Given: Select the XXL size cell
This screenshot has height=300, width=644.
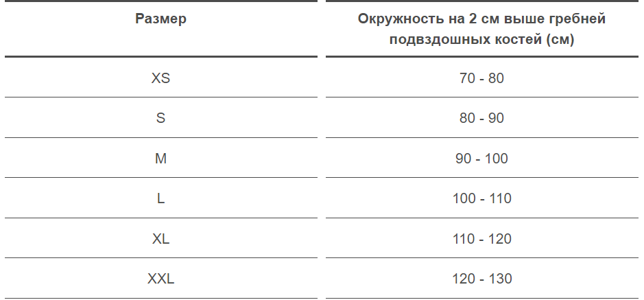Looking at the screenshot, I should [160, 279].
